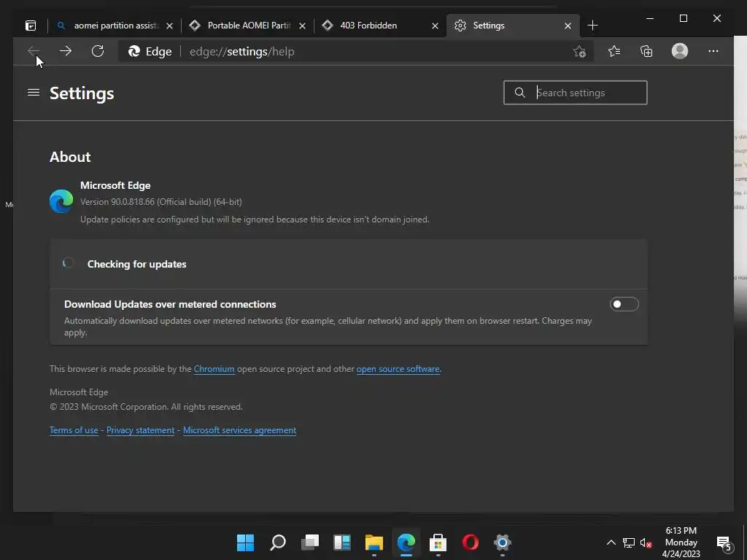Screen dimensions: 747x560
Task: Open the Collections icon
Action: pyautogui.click(x=646, y=51)
